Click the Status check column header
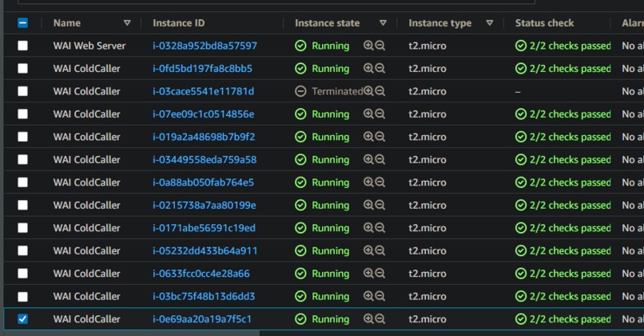Screen dimensions: 644x336 pyautogui.click(x=545, y=23)
